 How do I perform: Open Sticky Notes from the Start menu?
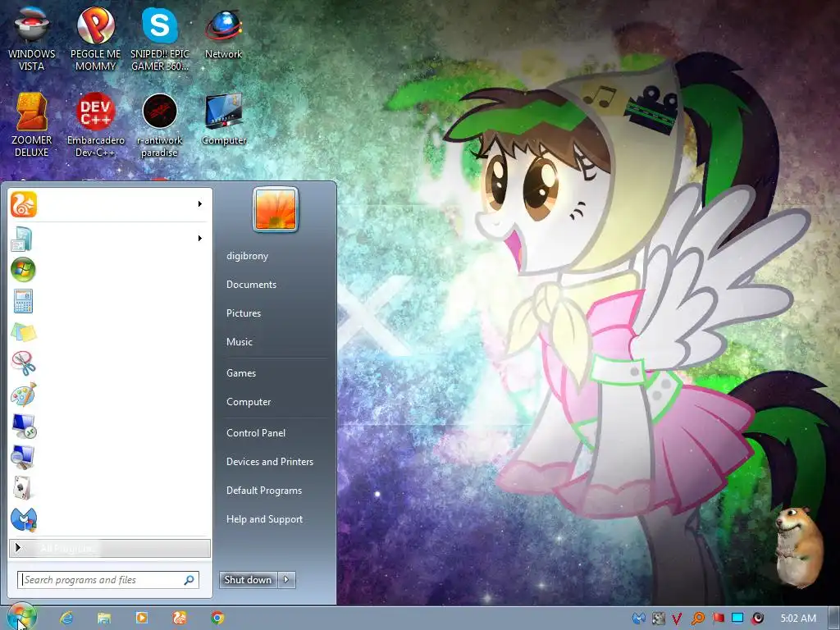(x=23, y=333)
